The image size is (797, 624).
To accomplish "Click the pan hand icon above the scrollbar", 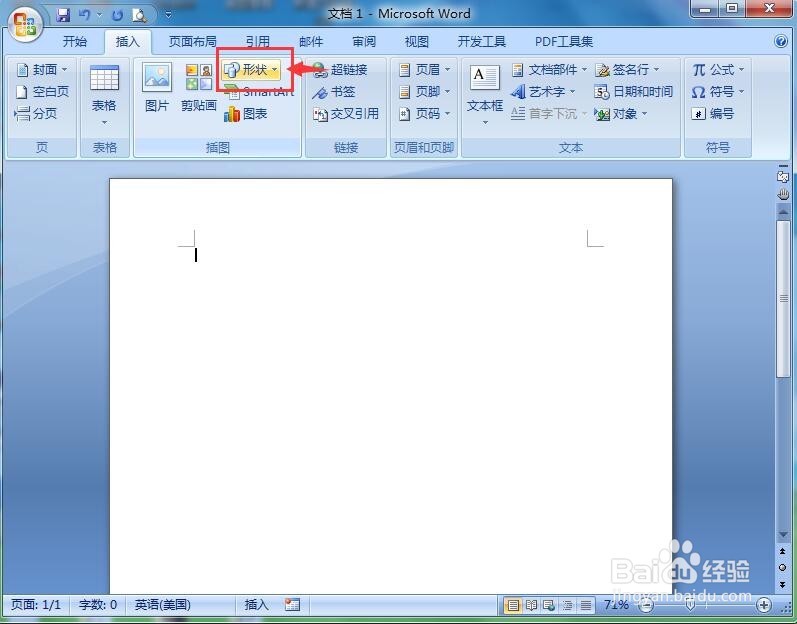I will [x=783, y=194].
